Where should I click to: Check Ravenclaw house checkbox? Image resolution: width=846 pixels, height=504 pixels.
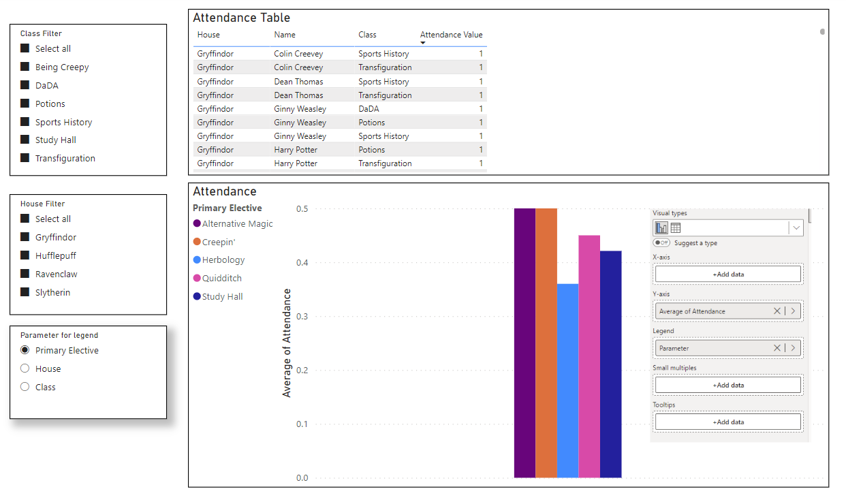[25, 274]
